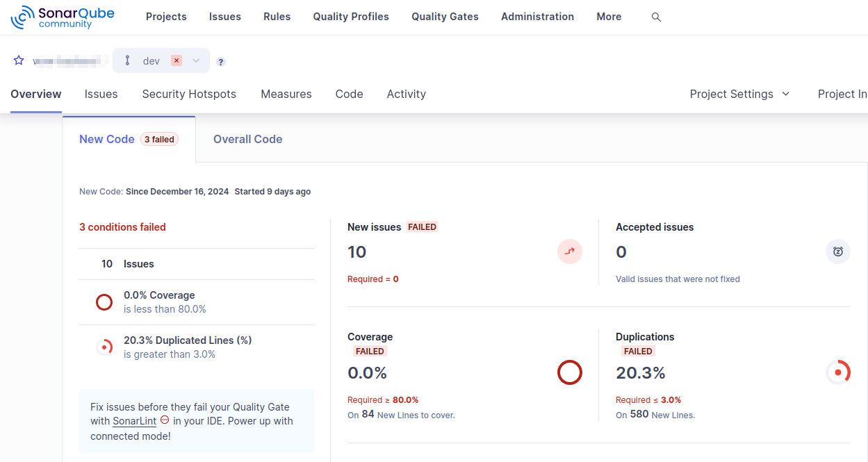The height and width of the screenshot is (462, 868).
Task: Switch to the Overall Code tab
Action: tap(247, 139)
